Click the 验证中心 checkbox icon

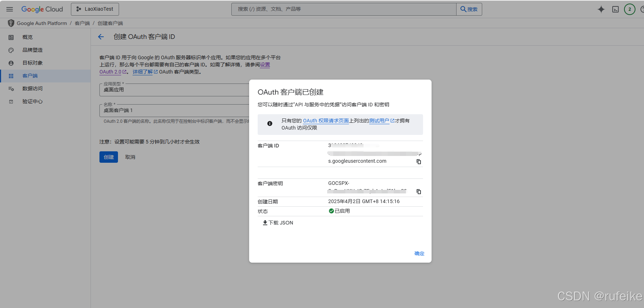pyautogui.click(x=11, y=102)
